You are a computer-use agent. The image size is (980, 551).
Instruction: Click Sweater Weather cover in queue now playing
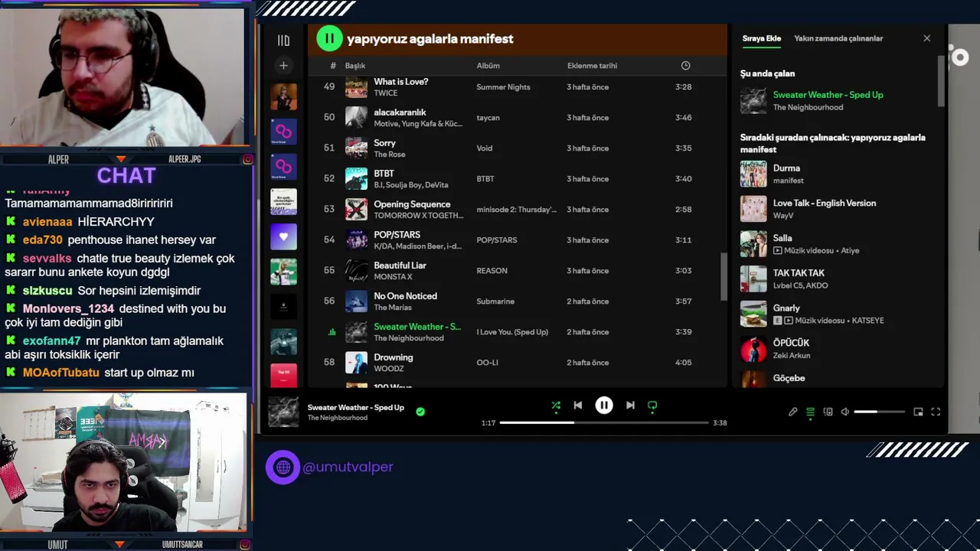[x=753, y=101]
